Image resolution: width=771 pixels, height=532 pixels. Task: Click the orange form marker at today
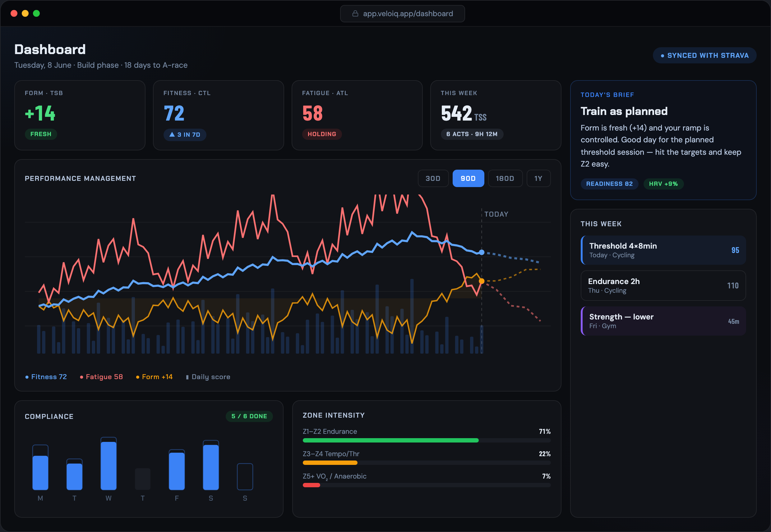pos(482,281)
